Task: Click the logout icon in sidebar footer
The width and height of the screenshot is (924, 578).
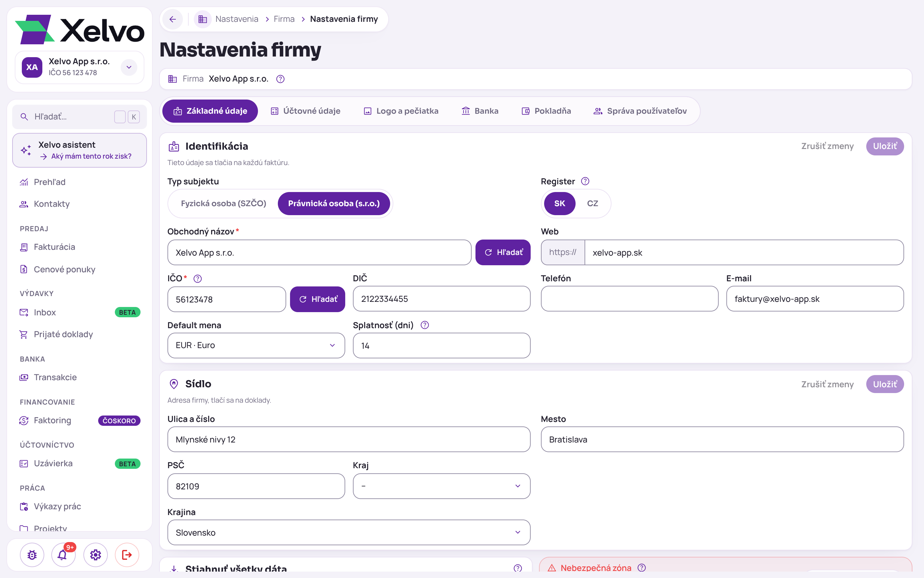Action: pyautogui.click(x=127, y=555)
